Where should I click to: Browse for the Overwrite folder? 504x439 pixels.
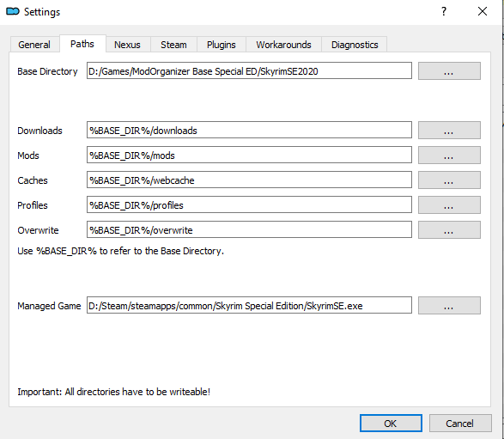(x=449, y=229)
